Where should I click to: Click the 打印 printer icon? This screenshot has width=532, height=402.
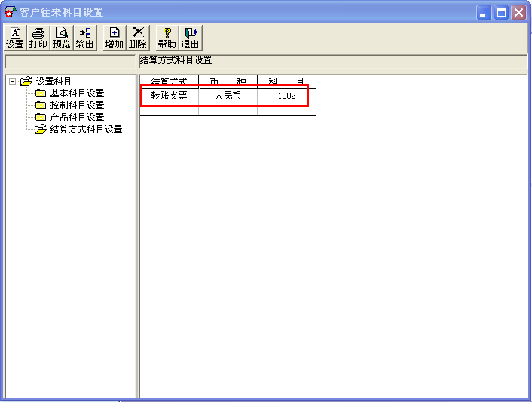(x=38, y=38)
